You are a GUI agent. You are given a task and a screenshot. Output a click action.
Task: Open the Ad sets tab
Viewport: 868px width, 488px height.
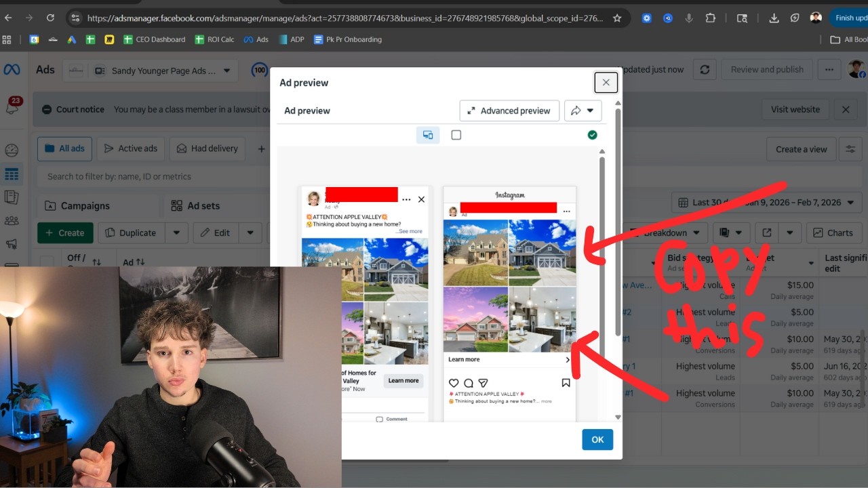point(196,205)
